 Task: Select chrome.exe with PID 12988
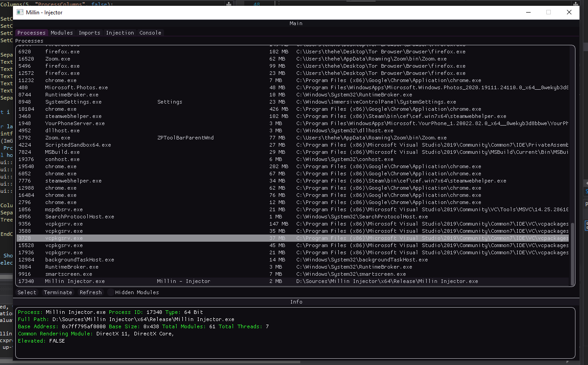[x=293, y=188]
